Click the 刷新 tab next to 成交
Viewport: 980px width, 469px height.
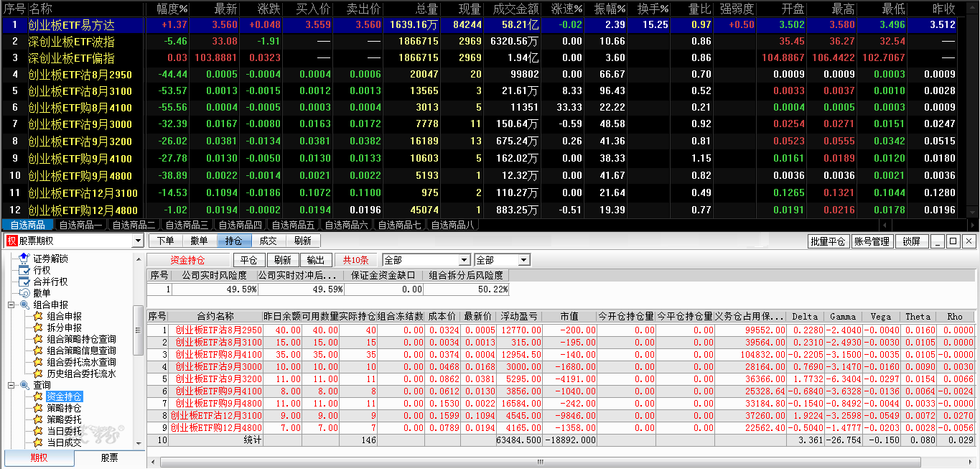tap(303, 241)
